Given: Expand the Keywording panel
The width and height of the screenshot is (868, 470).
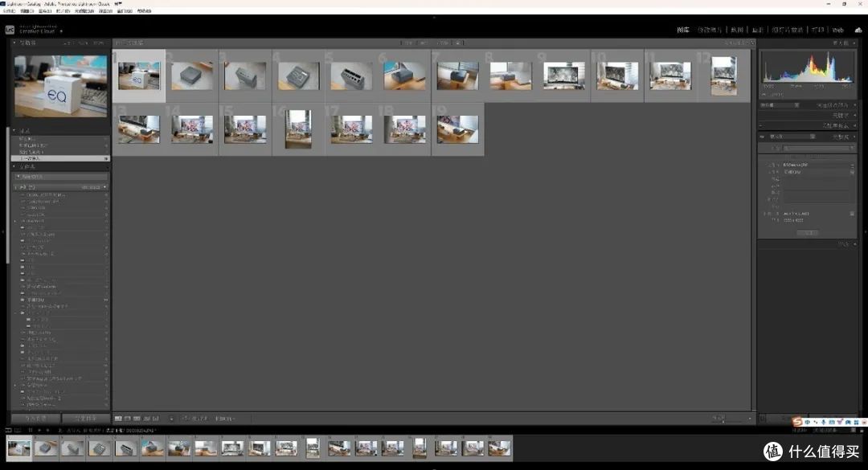Looking at the screenshot, I should pyautogui.click(x=854, y=116).
